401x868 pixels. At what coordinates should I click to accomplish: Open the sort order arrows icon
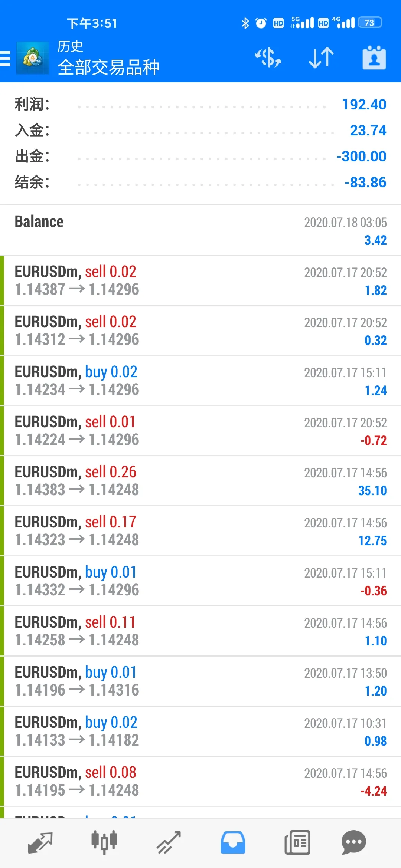[321, 58]
